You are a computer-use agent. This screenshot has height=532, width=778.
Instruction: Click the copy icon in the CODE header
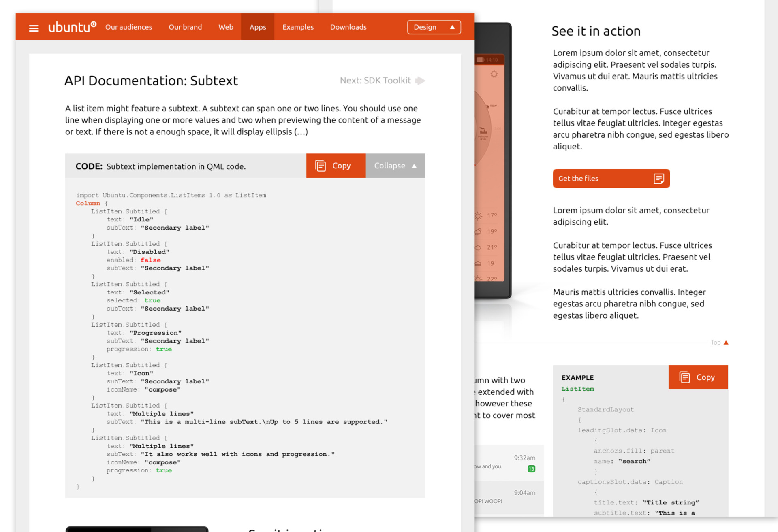point(321,166)
